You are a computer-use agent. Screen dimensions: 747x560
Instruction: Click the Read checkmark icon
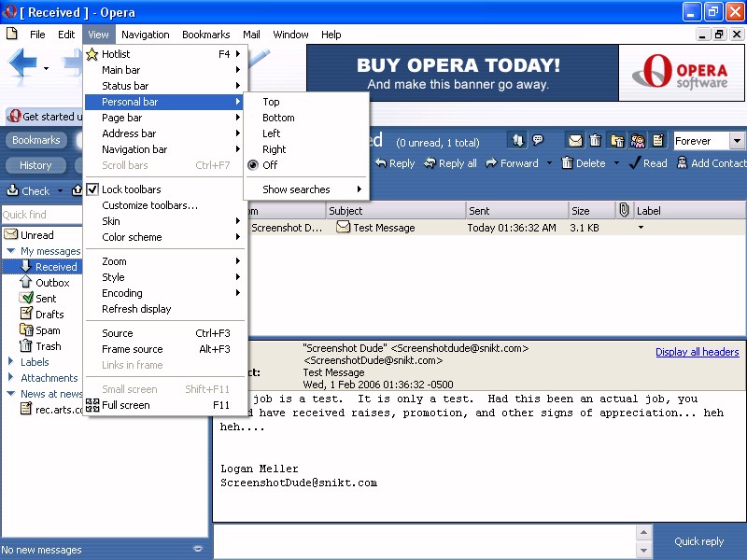(x=634, y=163)
